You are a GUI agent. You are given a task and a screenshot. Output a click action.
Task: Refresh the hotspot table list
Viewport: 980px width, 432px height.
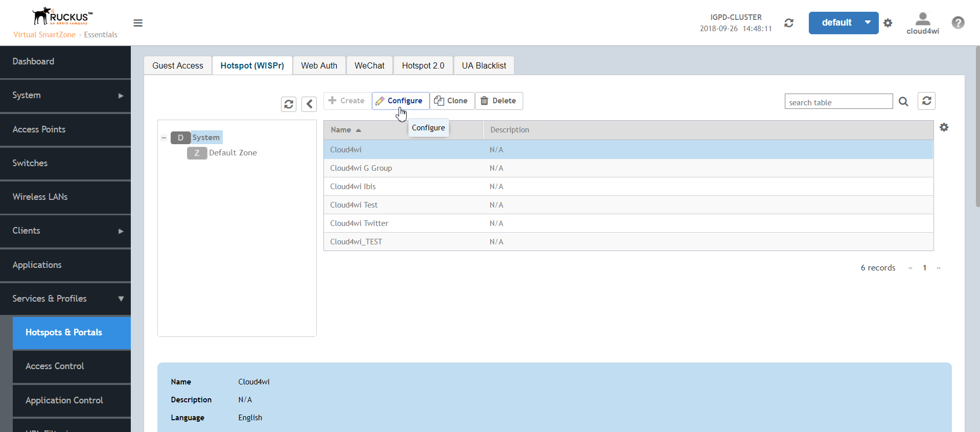927,101
